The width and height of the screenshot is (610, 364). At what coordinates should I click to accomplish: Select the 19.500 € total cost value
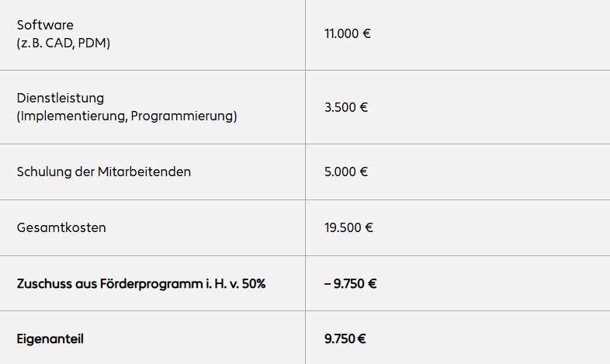click(x=349, y=228)
